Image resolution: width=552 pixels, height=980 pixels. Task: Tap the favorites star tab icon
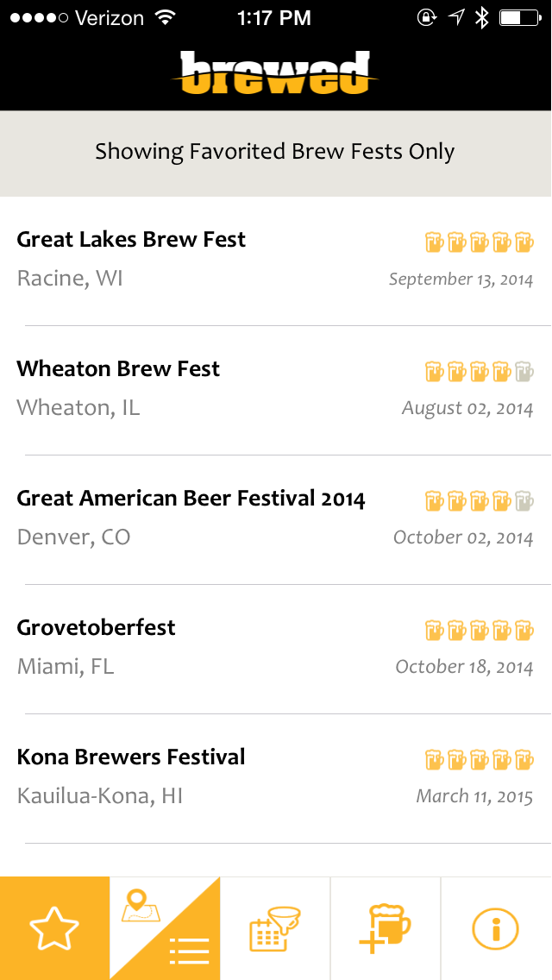click(x=54, y=928)
